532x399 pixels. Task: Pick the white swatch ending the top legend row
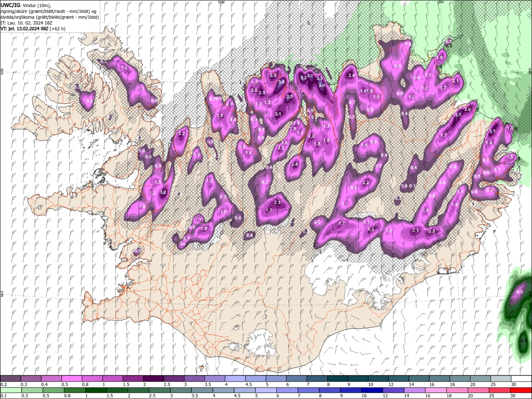click(521, 378)
